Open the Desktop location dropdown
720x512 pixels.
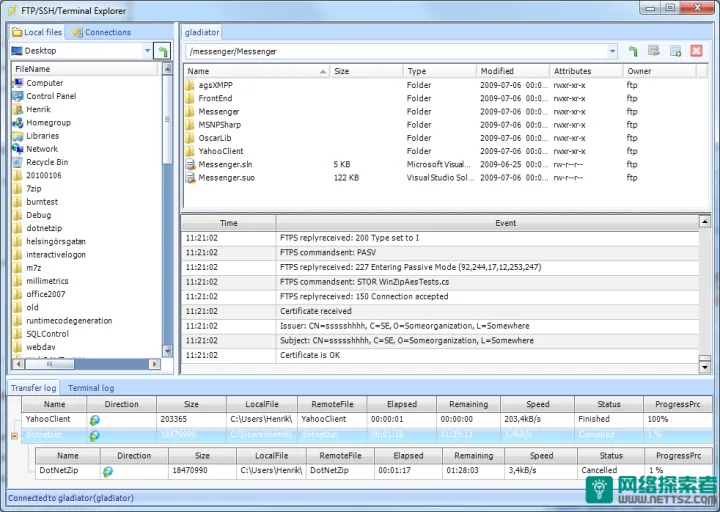point(147,51)
